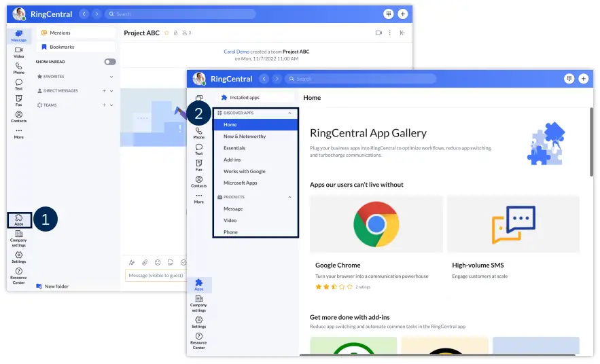The width and height of the screenshot is (600, 364).
Task: Select Home in Discover Apps list
Action: coord(255,125)
